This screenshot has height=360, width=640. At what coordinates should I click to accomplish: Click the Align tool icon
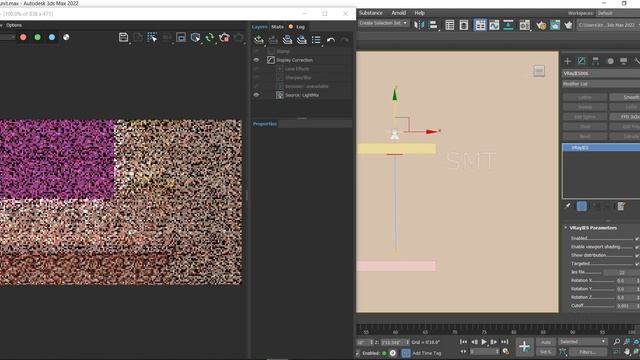click(x=433, y=25)
